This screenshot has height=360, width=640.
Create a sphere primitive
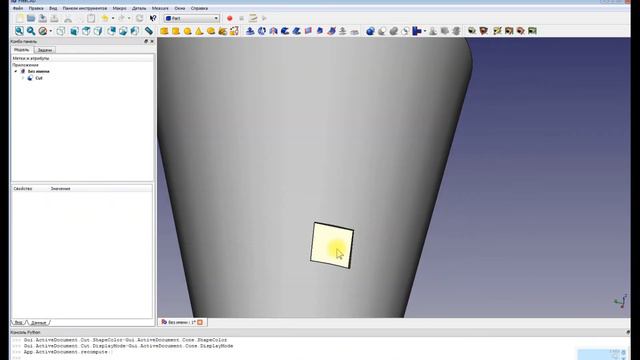187,31
